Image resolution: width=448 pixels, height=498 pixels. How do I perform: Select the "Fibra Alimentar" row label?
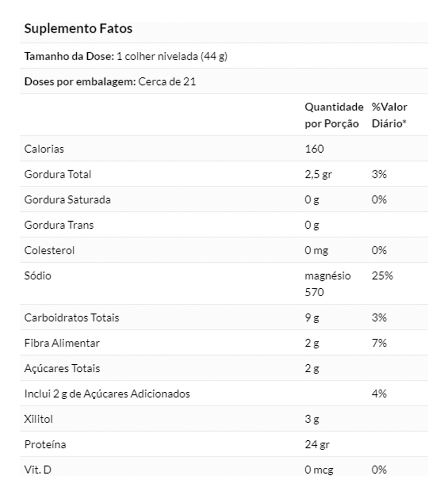62,343
